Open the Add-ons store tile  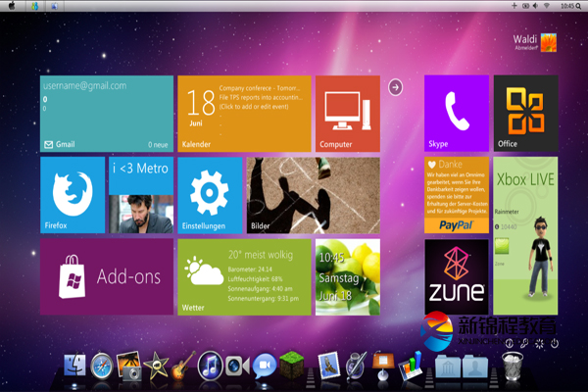(x=107, y=276)
